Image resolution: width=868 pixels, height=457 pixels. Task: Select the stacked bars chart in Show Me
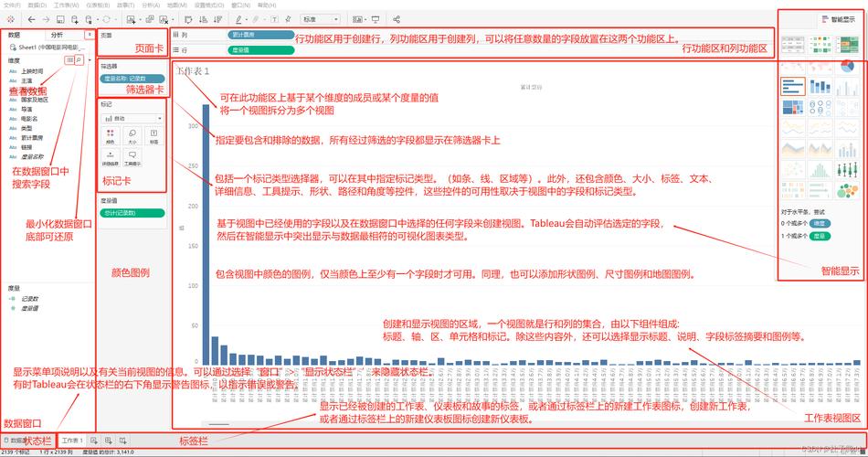coord(820,87)
